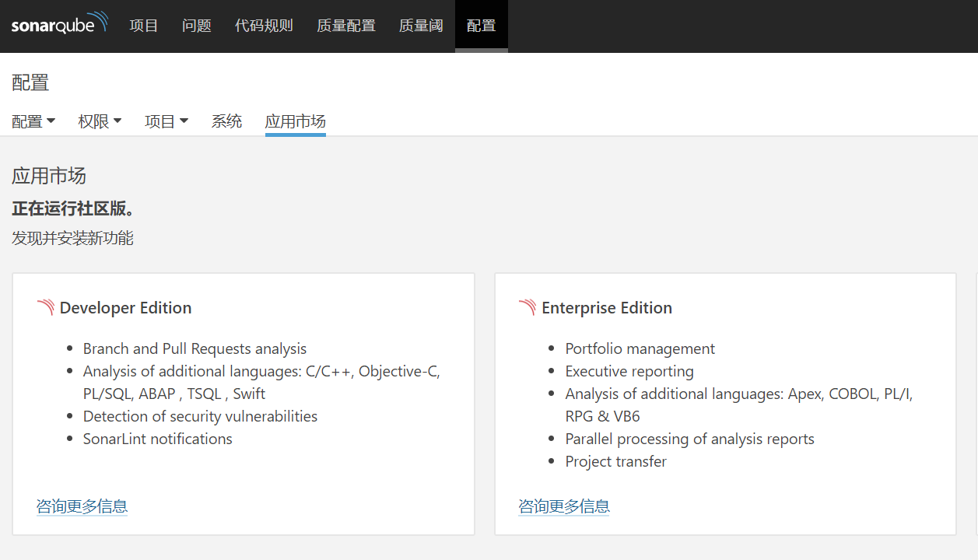Click the 正在运行社区版 status text
Screen dimensions: 978x560
pyautogui.click(x=74, y=209)
